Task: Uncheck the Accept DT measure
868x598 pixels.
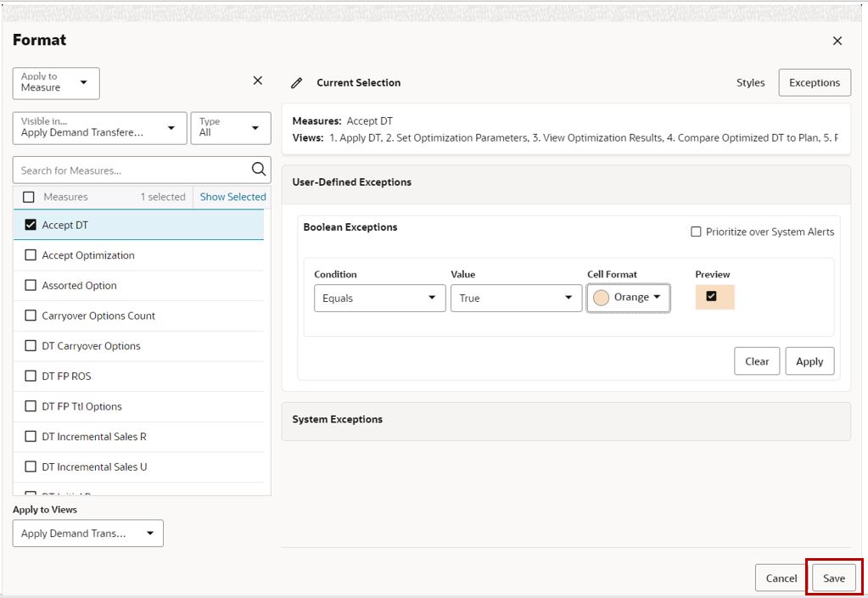Action: pos(29,224)
